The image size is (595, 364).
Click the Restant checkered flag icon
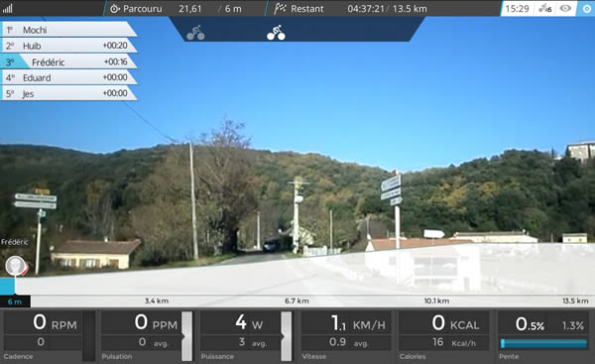280,8
